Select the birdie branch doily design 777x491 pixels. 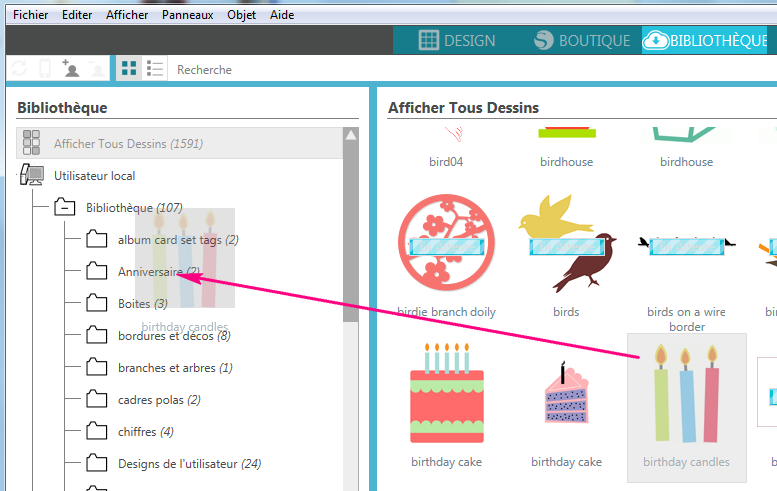[x=446, y=243]
